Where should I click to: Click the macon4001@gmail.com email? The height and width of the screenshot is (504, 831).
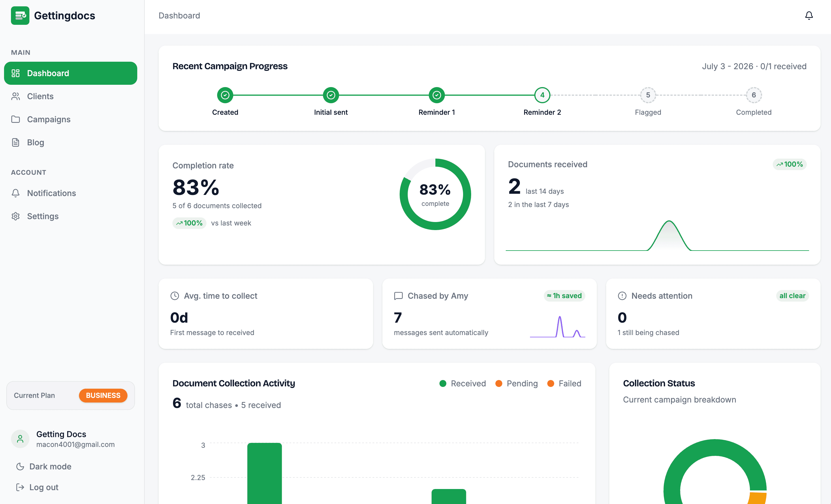[75, 444]
